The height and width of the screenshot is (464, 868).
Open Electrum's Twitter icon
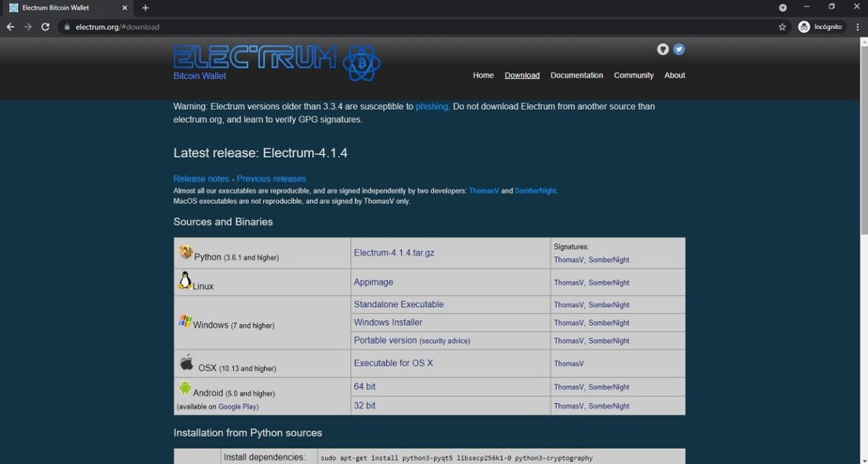coord(678,49)
